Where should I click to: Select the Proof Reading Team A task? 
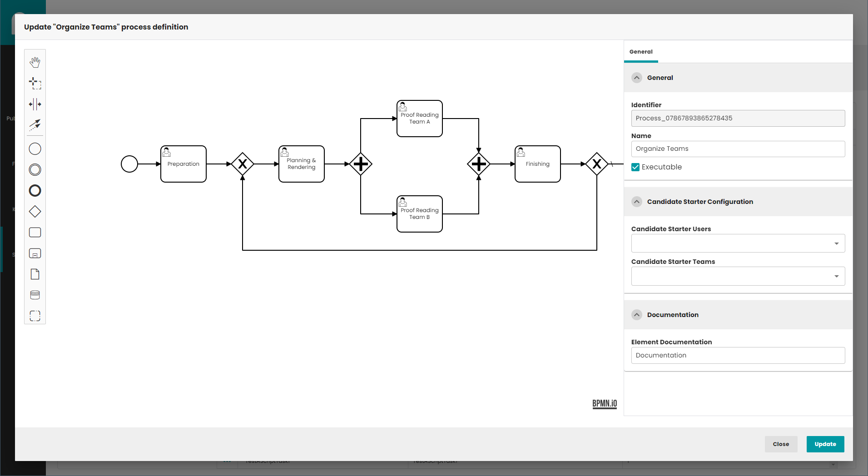[419, 119]
